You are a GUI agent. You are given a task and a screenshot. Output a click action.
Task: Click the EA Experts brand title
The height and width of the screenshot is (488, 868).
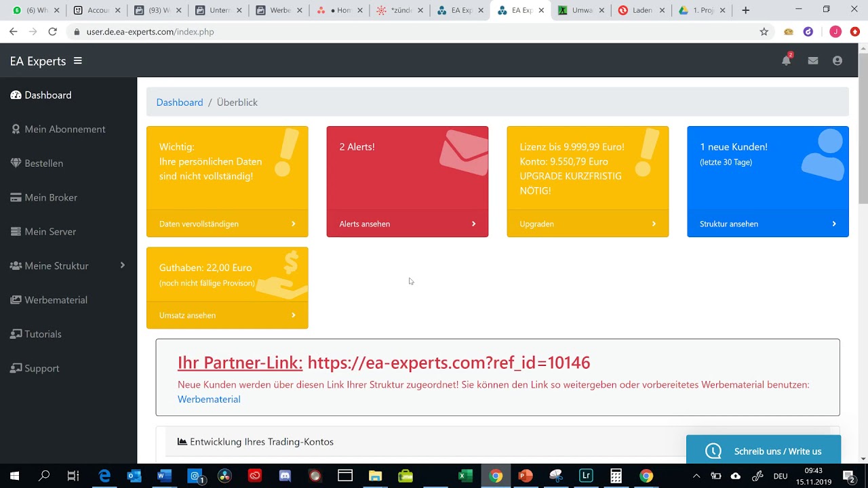pyautogui.click(x=38, y=61)
